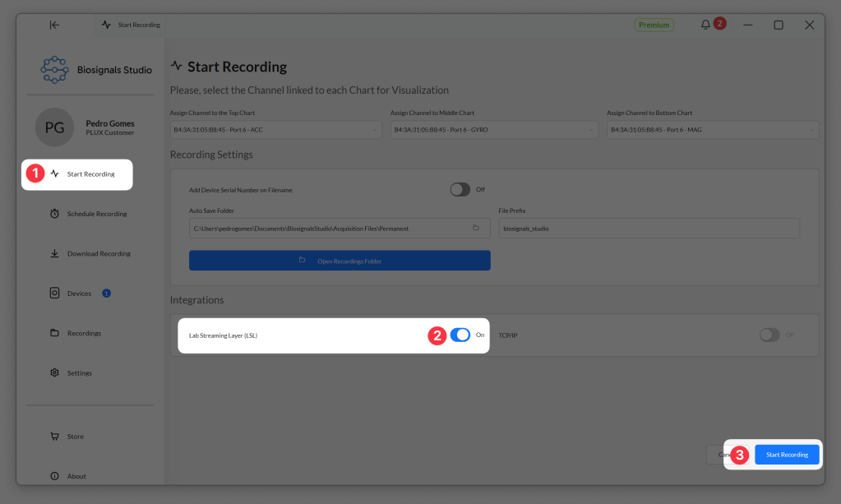Click the Auto Save Folder path field

(340, 229)
